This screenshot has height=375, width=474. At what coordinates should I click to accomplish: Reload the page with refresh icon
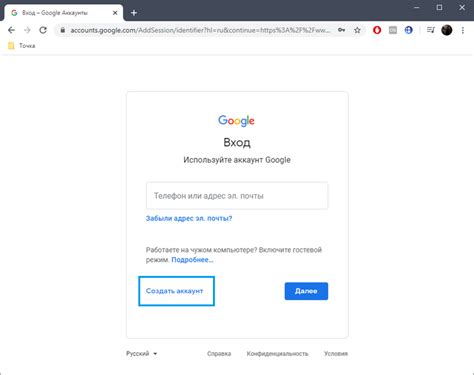[x=43, y=30]
